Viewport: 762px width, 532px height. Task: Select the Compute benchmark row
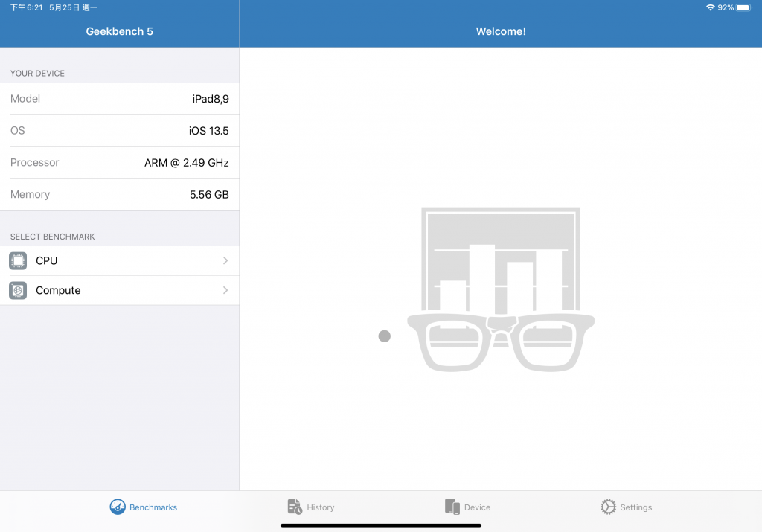pyautogui.click(x=120, y=290)
